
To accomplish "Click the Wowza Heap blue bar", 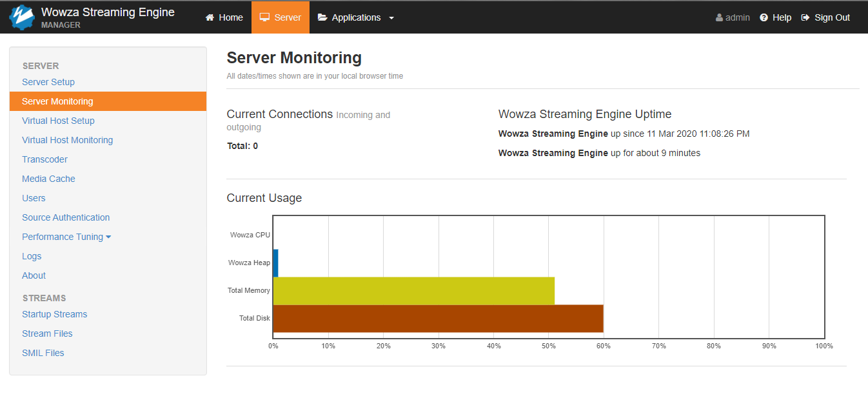I will 276,263.
